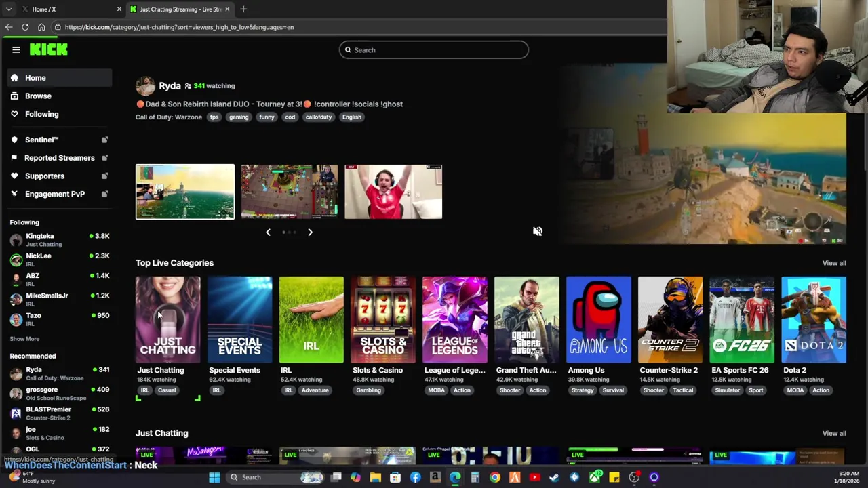Viewport: 868px width, 488px height.
Task: Click the Search field on Kick
Action: (x=434, y=49)
